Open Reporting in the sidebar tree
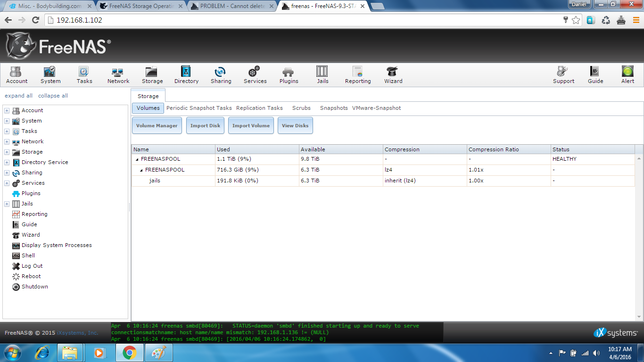This screenshot has height=362, width=644. tap(34, 214)
